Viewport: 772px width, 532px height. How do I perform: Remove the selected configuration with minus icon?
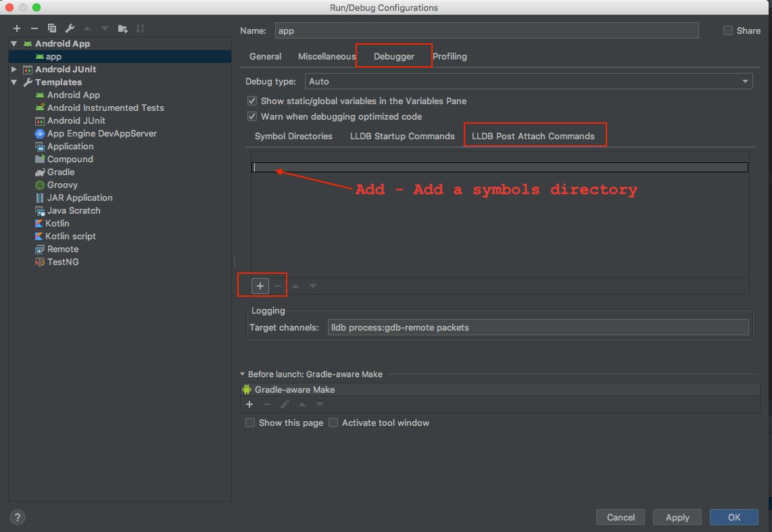(34, 28)
